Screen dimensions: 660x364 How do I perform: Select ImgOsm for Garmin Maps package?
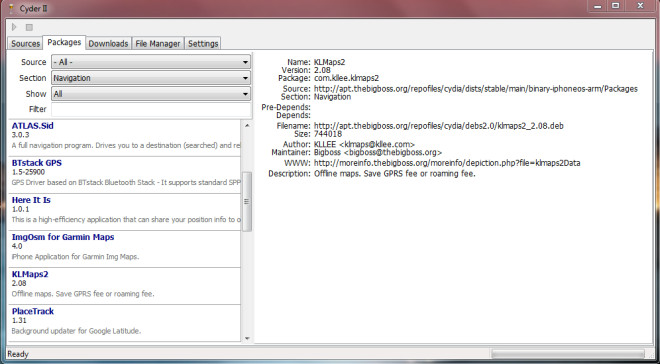(x=124, y=249)
